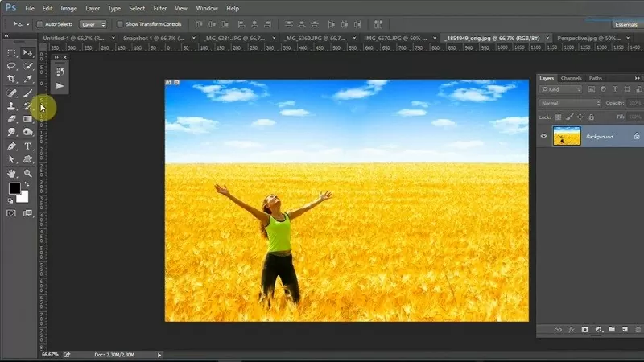Create a new group folder icon
This screenshot has height=362, width=644.
[x=612, y=330]
